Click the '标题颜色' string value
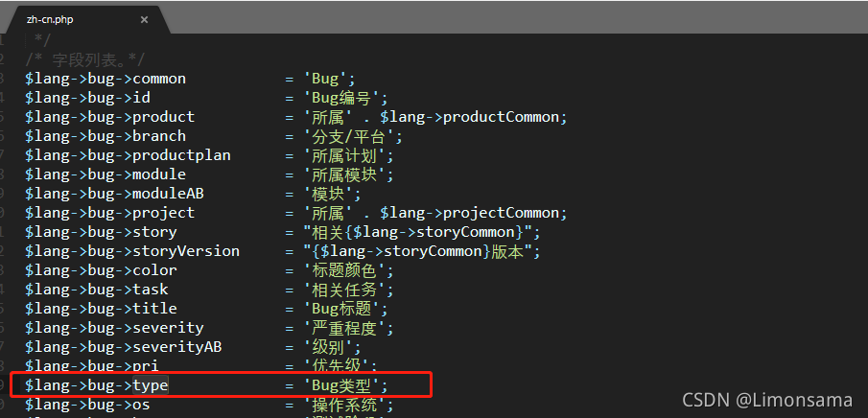The image size is (868, 418). (343, 270)
